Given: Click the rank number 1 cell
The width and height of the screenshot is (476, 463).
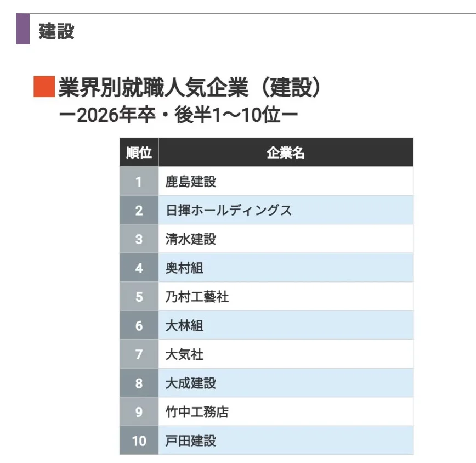Looking at the screenshot, I should coord(139,182).
